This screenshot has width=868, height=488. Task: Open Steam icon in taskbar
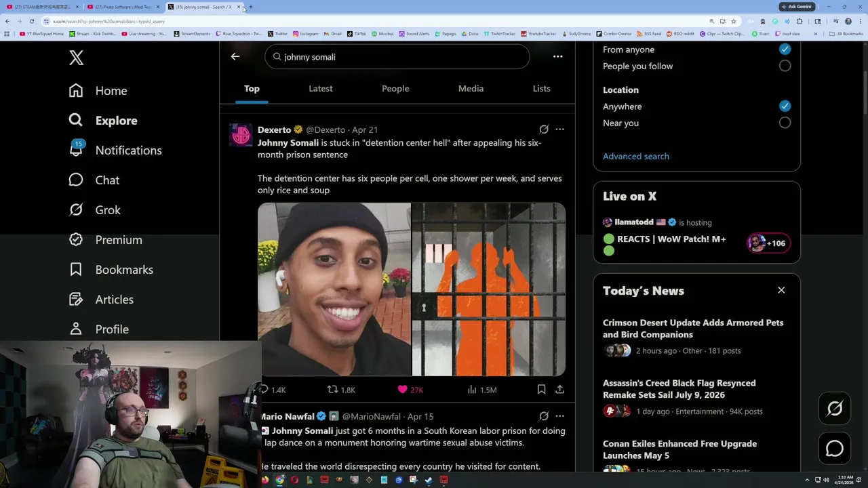429,480
